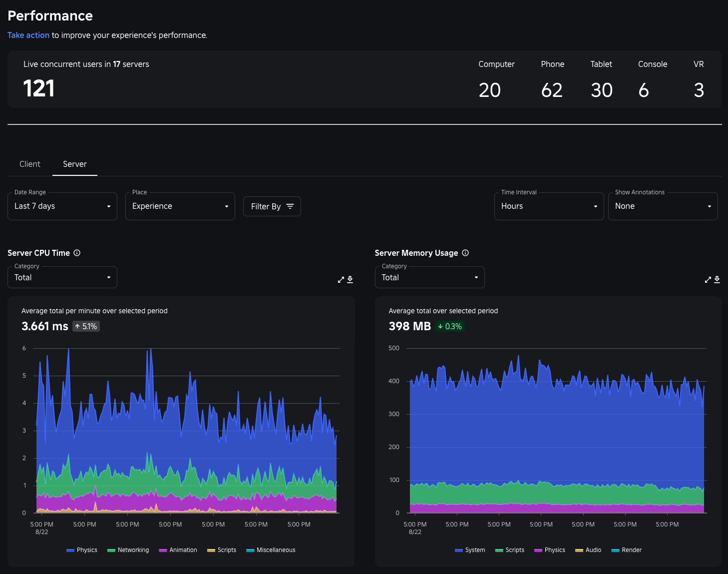Click the green 0.3% decrease badge
728x574 pixels.
point(450,326)
